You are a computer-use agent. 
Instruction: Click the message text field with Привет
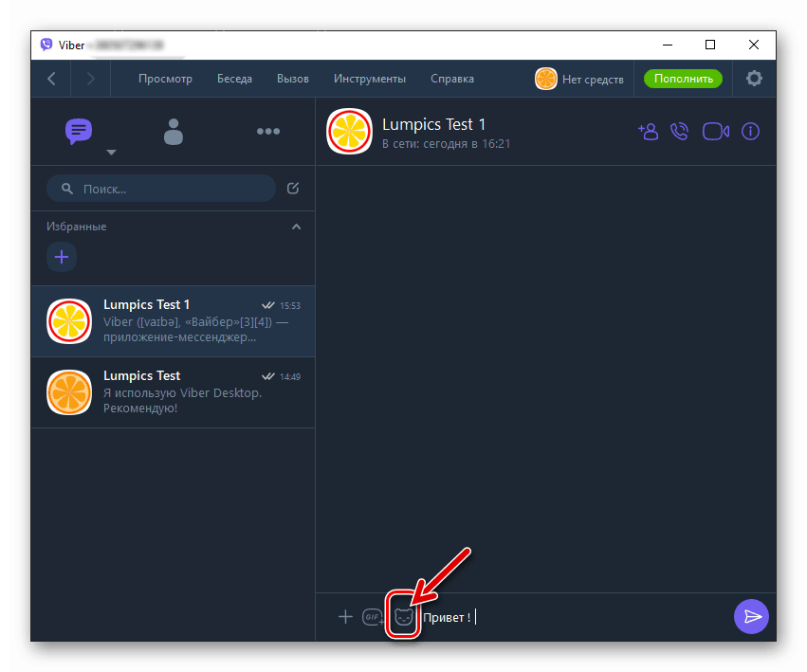(575, 617)
